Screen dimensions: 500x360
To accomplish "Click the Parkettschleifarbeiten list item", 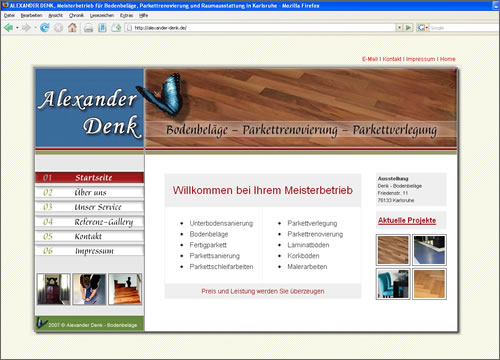I will click(221, 267).
